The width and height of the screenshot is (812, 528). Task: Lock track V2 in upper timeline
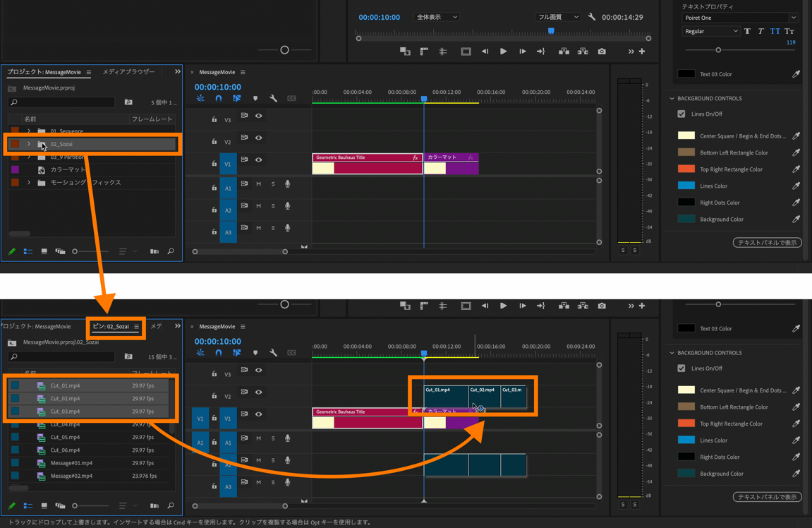214,141
